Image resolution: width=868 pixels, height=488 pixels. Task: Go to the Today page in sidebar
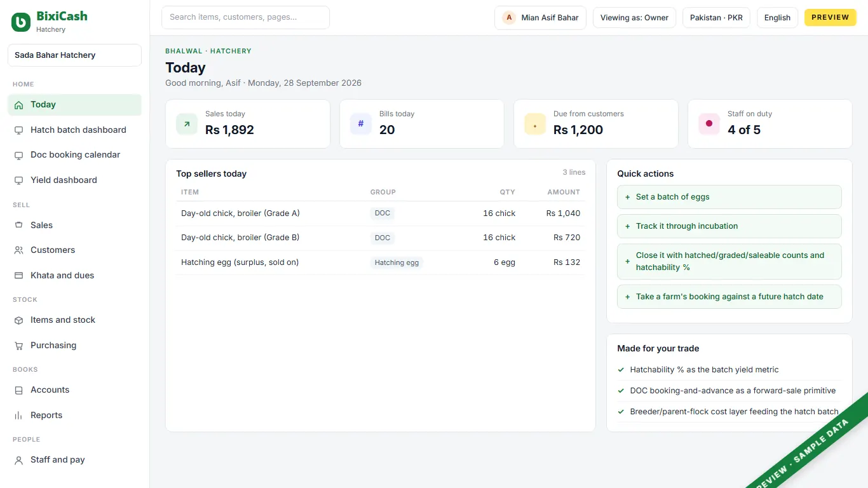click(x=74, y=105)
